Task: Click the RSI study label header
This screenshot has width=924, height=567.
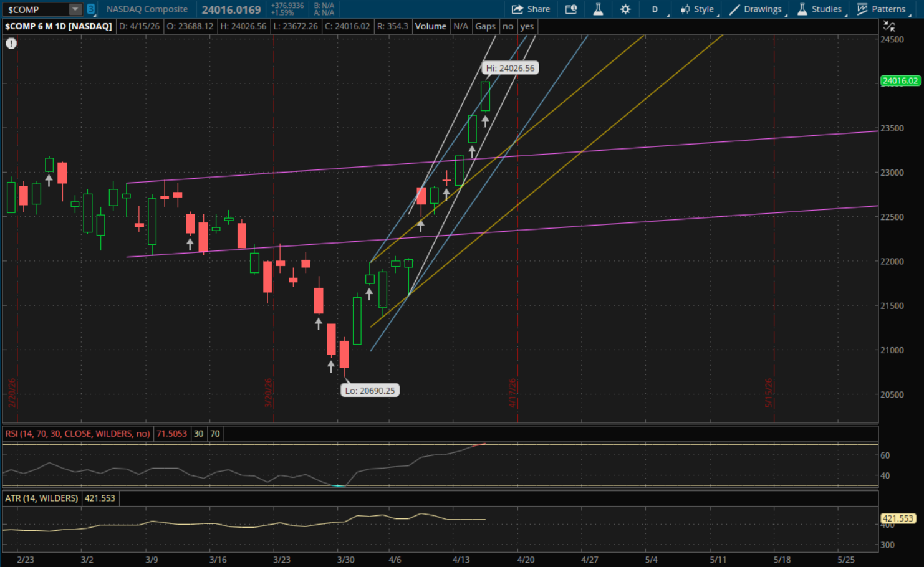Action: click(77, 434)
